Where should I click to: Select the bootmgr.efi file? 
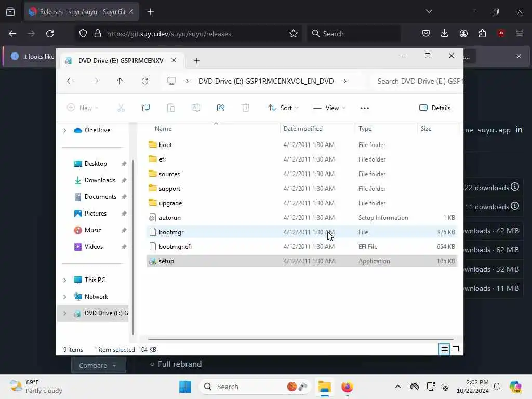(x=302, y=247)
